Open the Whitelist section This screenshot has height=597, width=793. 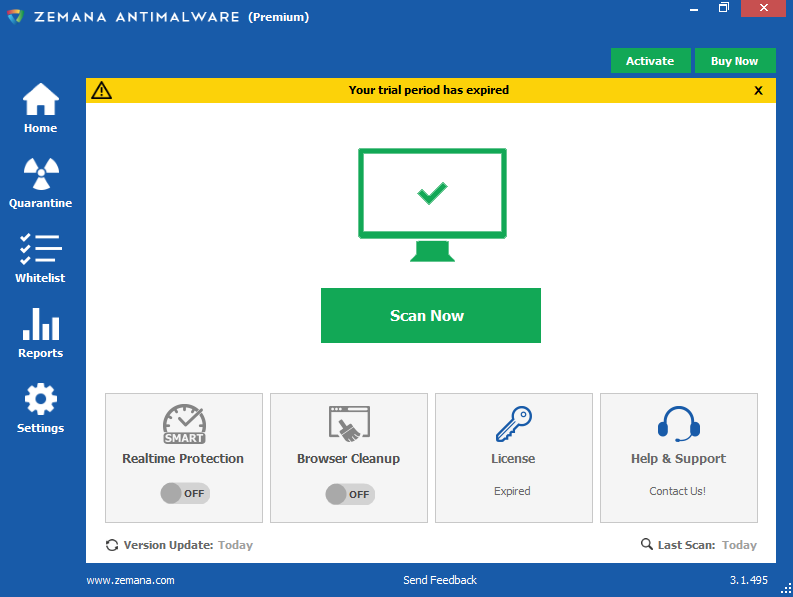click(x=40, y=258)
